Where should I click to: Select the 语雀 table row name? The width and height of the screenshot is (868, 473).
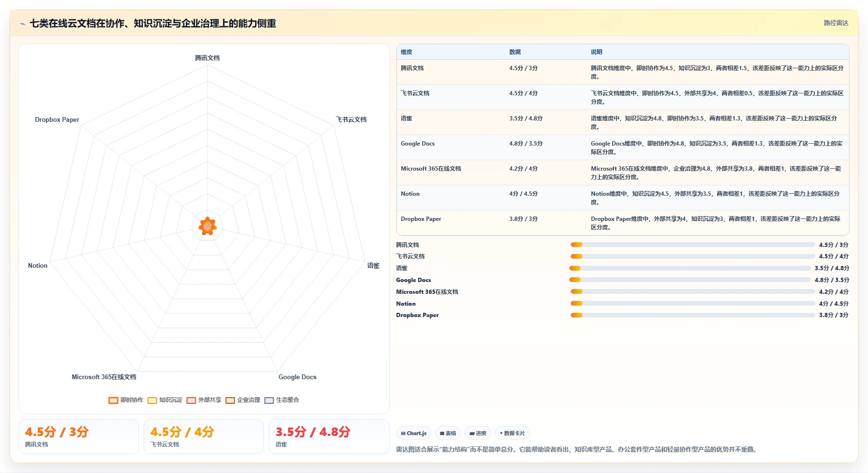point(406,118)
